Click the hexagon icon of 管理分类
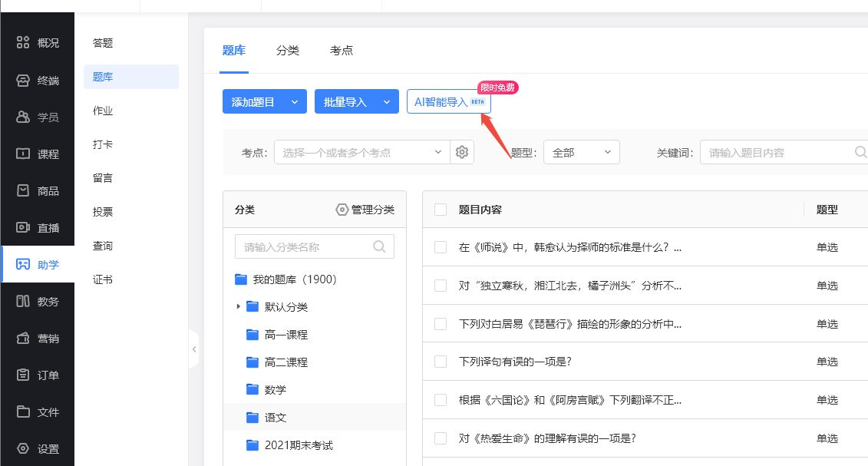 [x=342, y=210]
